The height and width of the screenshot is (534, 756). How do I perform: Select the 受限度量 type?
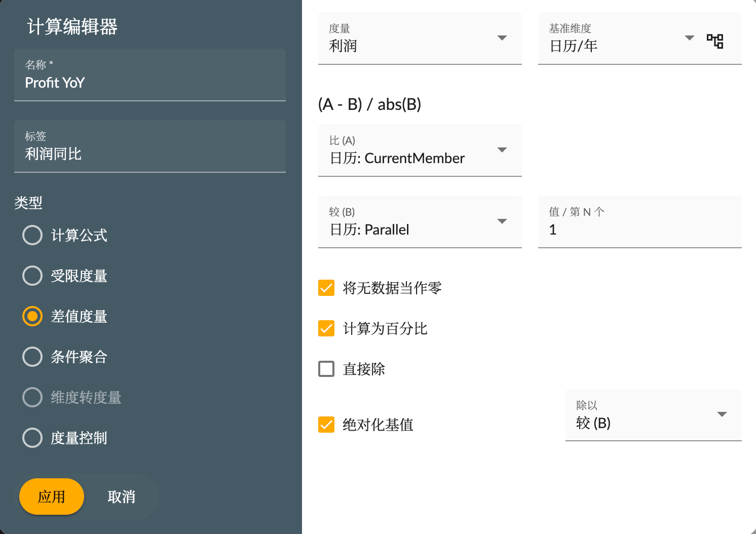click(32, 276)
